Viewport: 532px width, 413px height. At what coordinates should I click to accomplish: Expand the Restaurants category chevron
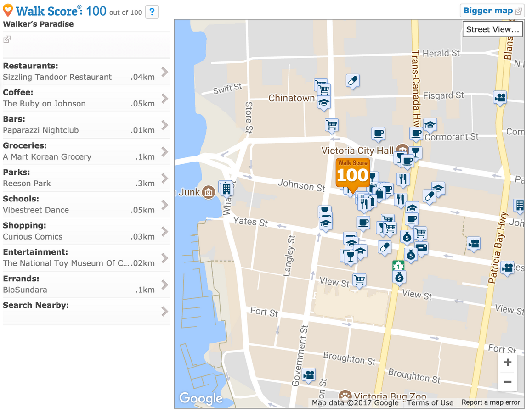[164, 72]
